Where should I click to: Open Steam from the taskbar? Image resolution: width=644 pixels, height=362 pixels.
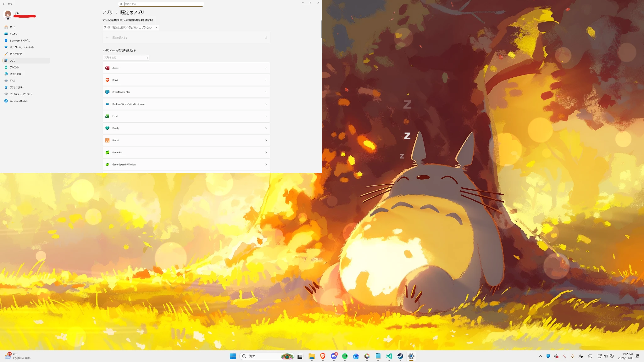(x=400, y=356)
